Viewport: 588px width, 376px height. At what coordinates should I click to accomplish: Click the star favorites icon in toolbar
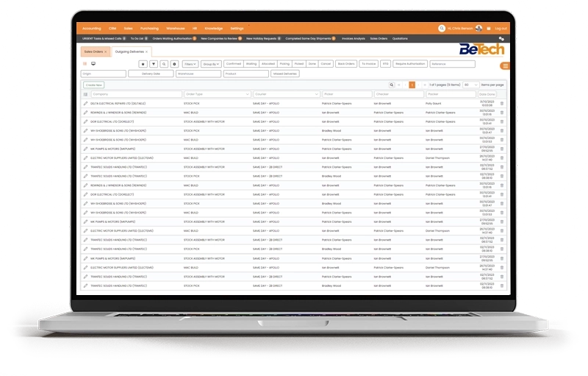(143, 64)
